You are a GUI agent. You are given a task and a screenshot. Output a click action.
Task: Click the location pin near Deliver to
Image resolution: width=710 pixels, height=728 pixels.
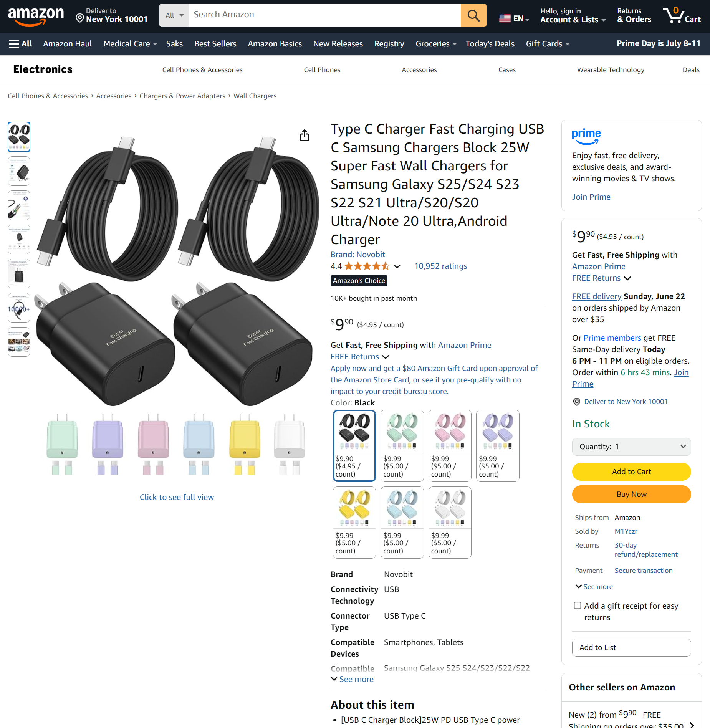pos(79,18)
